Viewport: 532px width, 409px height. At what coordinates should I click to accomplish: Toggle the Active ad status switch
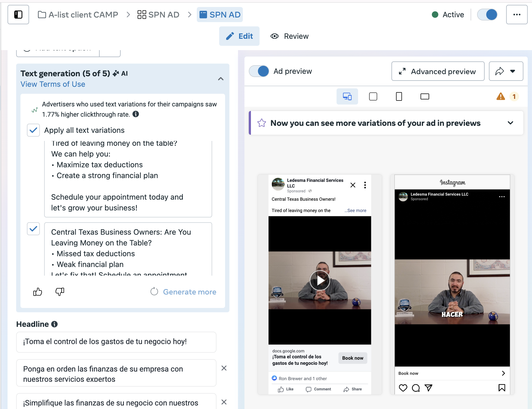click(487, 15)
